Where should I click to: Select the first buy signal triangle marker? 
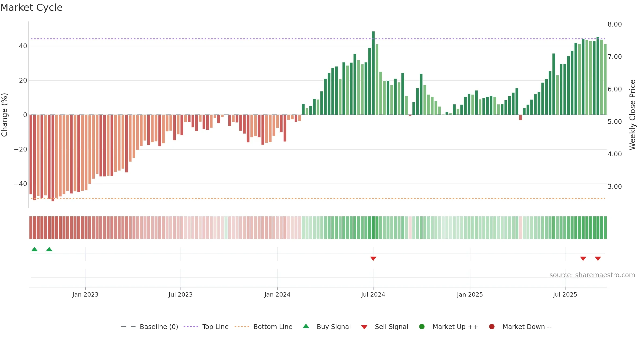pos(34,249)
